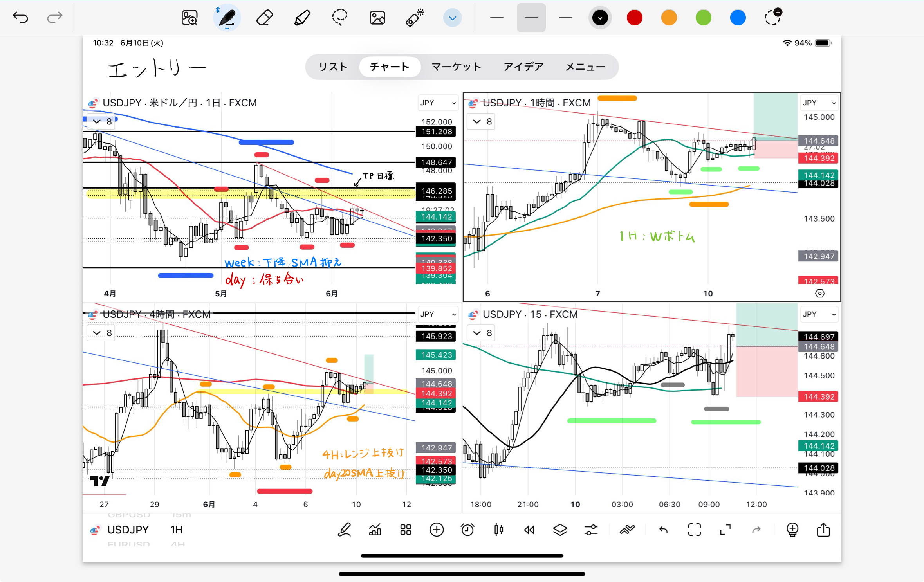Open the マーケット tab
Image resolution: width=924 pixels, height=582 pixels.
pos(456,67)
